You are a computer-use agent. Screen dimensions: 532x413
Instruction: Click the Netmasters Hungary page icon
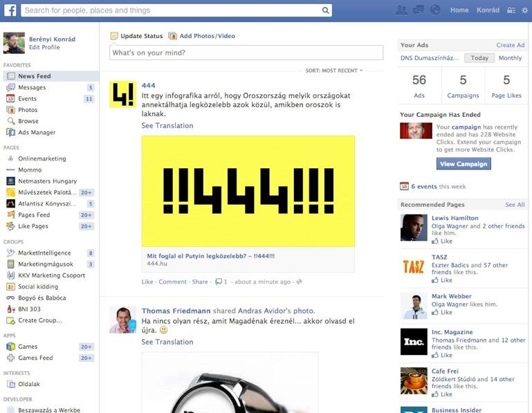(11, 181)
